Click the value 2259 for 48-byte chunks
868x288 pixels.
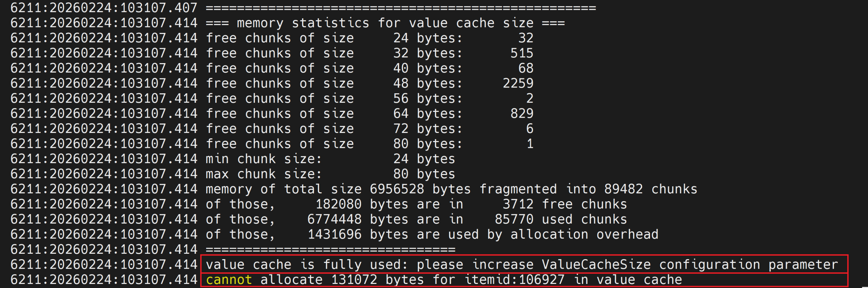click(518, 83)
